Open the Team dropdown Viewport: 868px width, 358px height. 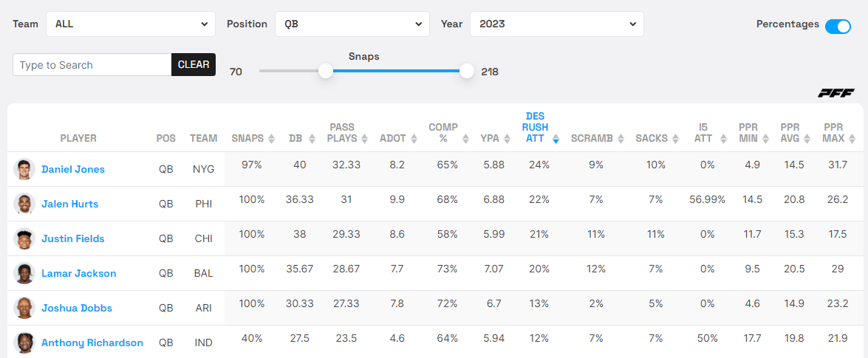[131, 24]
